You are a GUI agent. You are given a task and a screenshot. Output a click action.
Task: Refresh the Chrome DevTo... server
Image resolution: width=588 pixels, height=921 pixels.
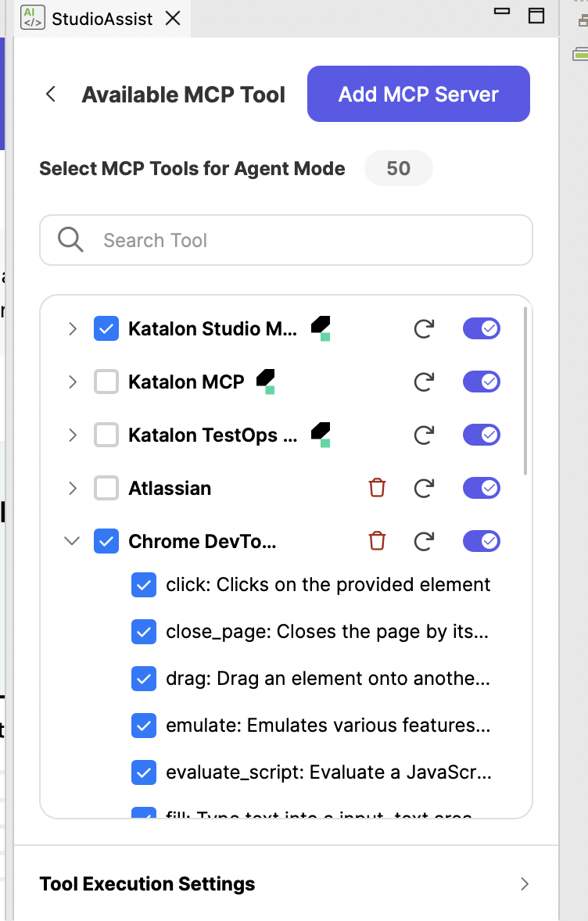click(x=424, y=541)
